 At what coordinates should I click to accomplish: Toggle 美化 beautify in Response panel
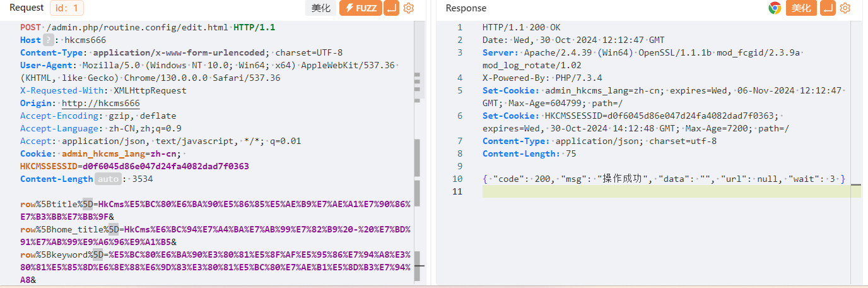click(801, 8)
